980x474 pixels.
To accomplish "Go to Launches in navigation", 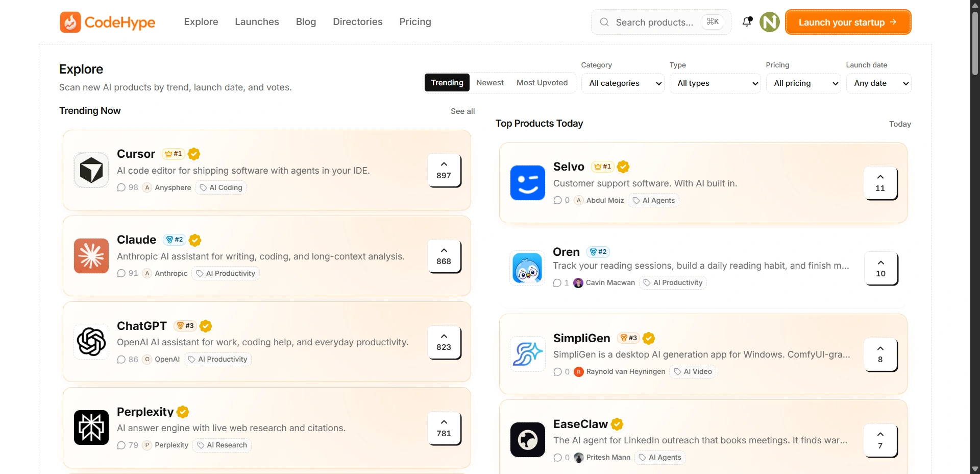I will coord(257,22).
